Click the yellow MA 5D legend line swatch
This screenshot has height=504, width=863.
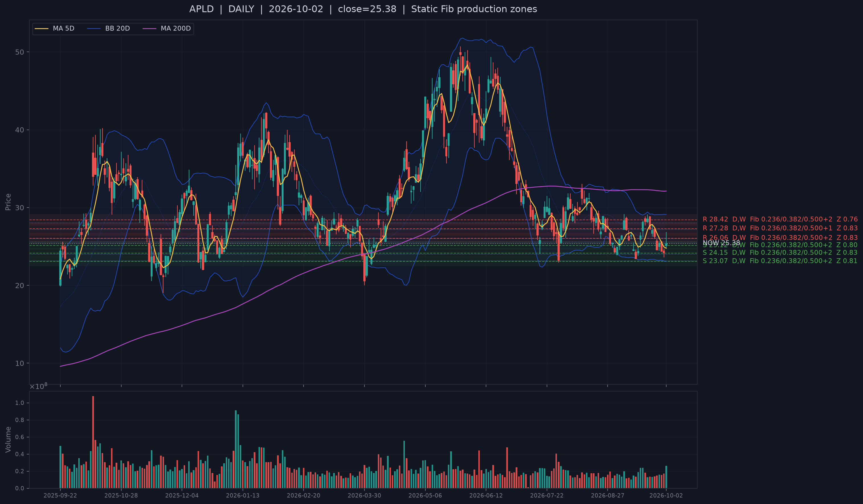tap(42, 29)
